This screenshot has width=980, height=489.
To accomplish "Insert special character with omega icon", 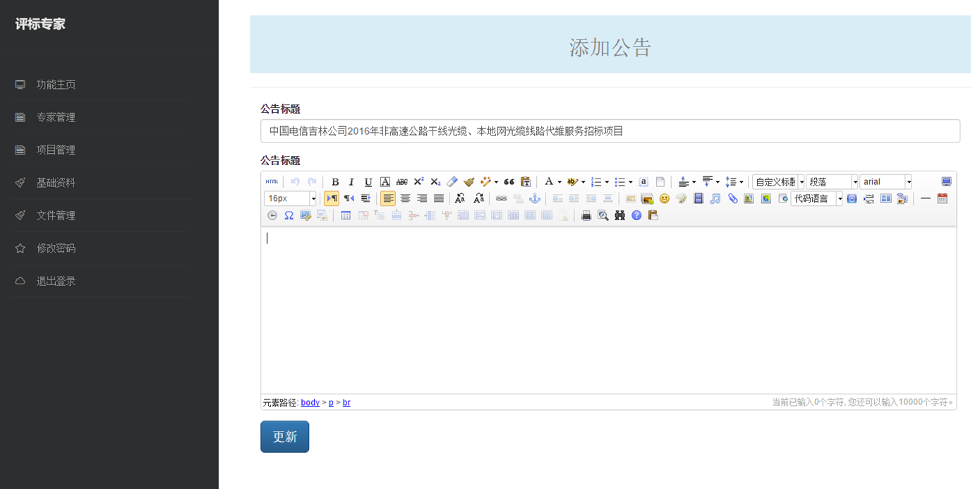I will click(289, 215).
